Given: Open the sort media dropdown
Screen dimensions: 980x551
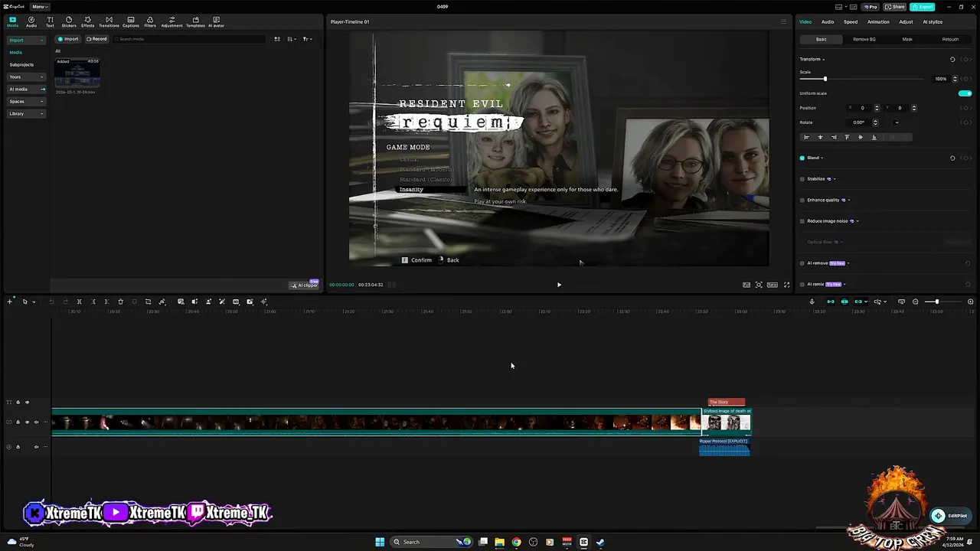Looking at the screenshot, I should [292, 39].
